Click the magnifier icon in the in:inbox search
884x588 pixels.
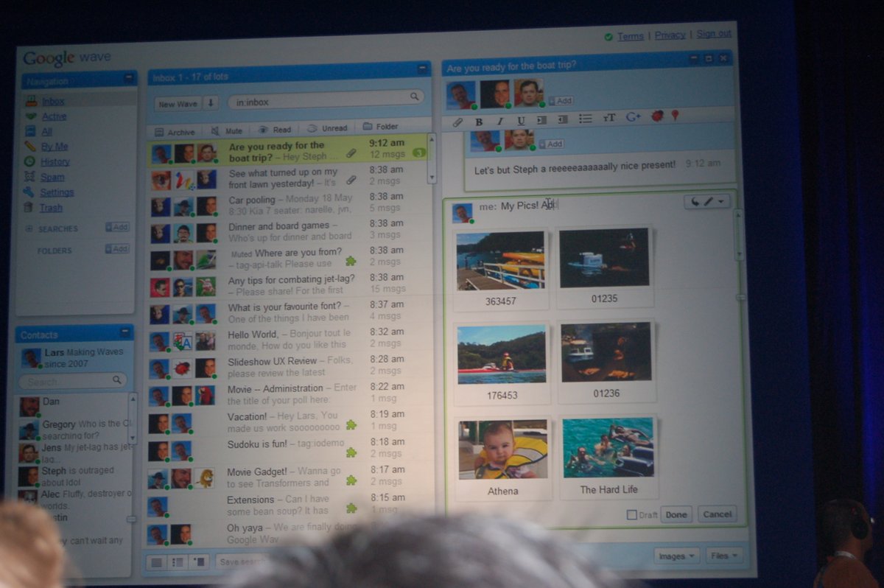(414, 97)
